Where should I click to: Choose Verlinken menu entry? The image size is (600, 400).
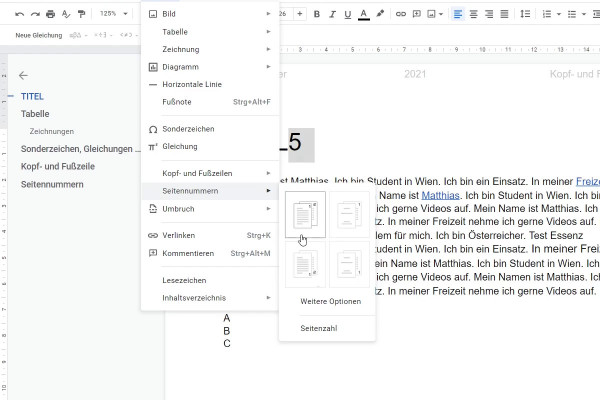210,235
